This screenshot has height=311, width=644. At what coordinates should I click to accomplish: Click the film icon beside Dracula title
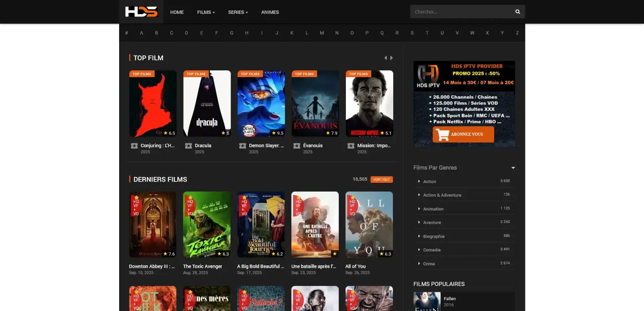[x=188, y=146]
